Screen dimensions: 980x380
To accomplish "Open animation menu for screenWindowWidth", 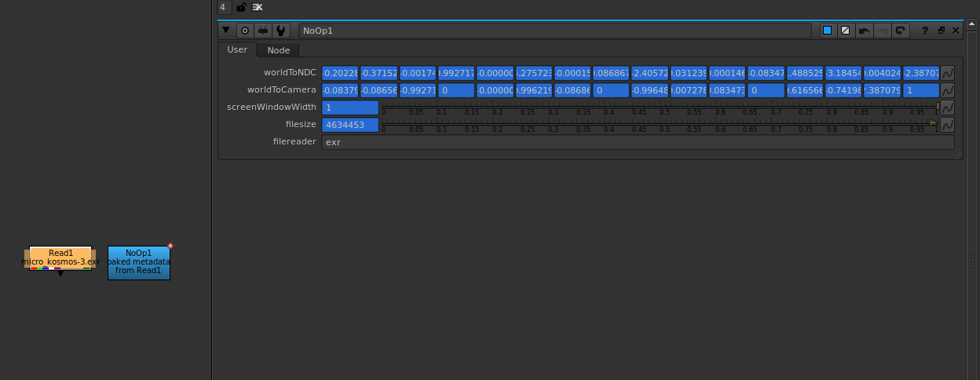I will (x=947, y=108).
